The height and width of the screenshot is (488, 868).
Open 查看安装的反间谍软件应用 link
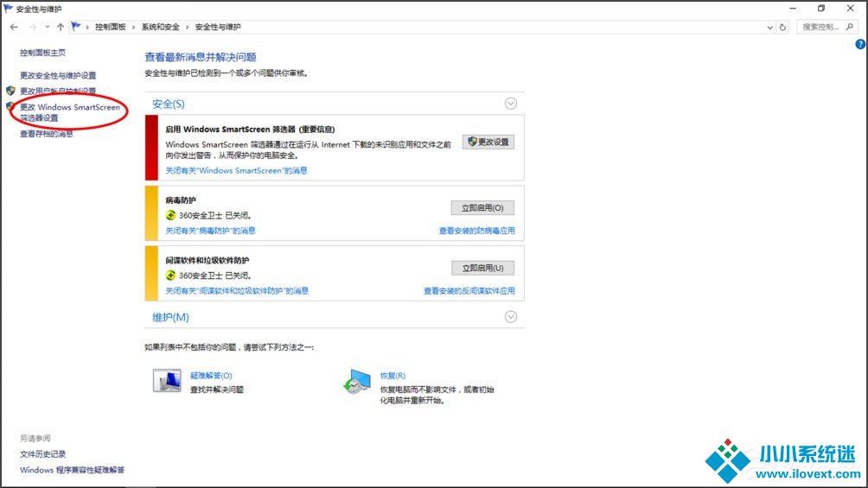pos(469,291)
